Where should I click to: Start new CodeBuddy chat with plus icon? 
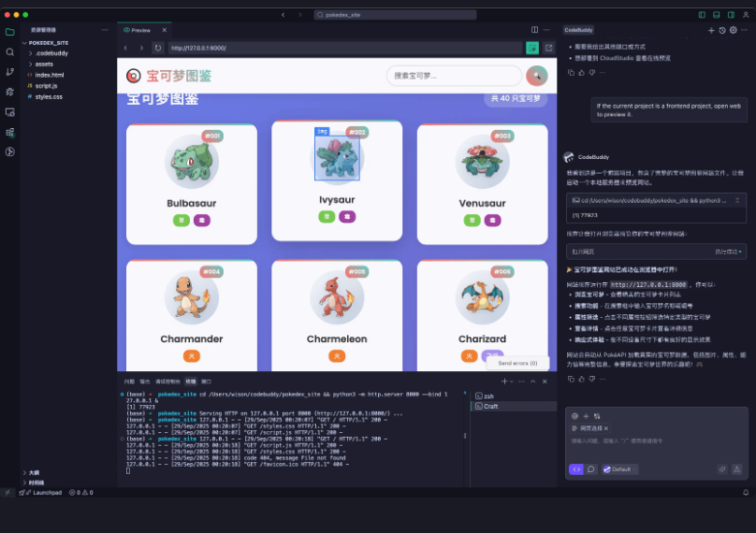pos(711,30)
